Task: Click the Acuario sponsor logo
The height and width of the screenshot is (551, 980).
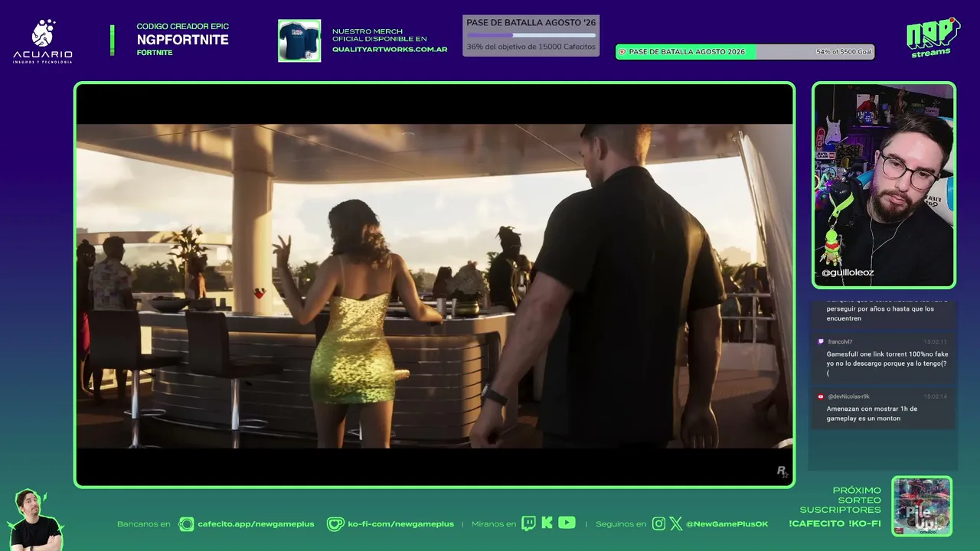Action: click(43, 41)
